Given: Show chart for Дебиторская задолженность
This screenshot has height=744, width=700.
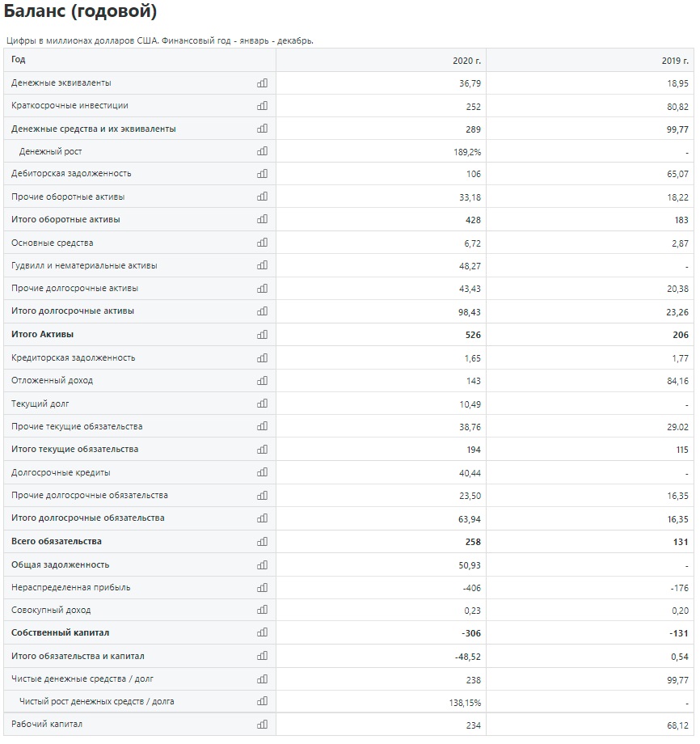Looking at the screenshot, I should pyautogui.click(x=262, y=174).
